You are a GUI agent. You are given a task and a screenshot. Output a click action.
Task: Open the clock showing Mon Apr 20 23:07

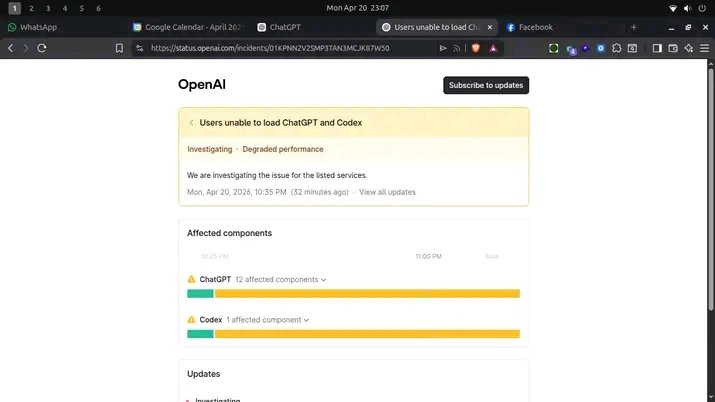coord(358,8)
